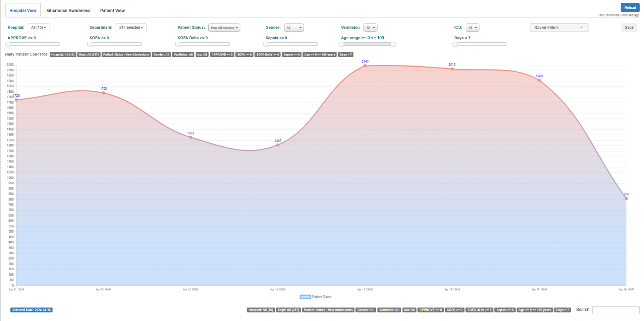Click the APPROVE slider handle
This screenshot has width=644, height=321.
(x=8, y=44)
